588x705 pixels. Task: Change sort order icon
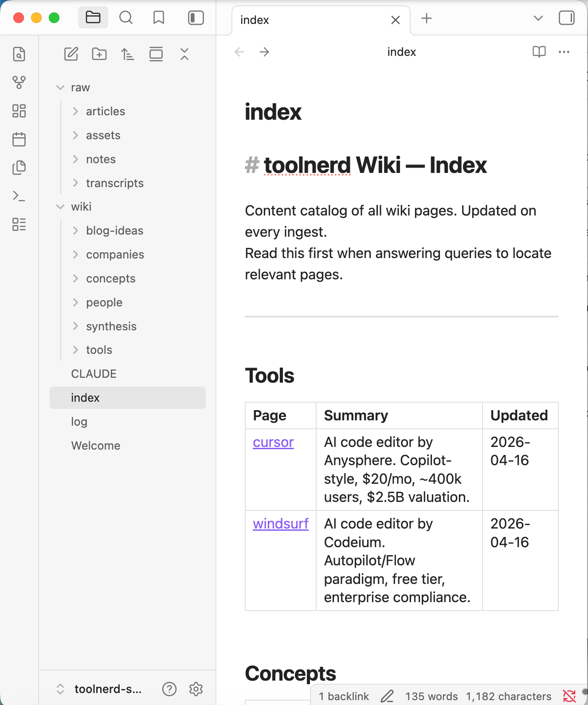pyautogui.click(x=128, y=54)
